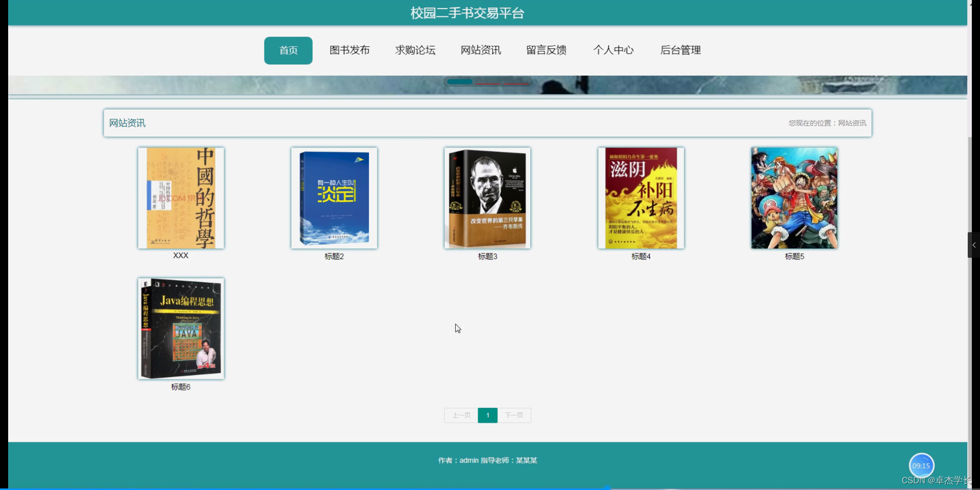980x490 pixels.
Task: Open the Steve Jobs biography under 标题3
Action: pos(487,198)
